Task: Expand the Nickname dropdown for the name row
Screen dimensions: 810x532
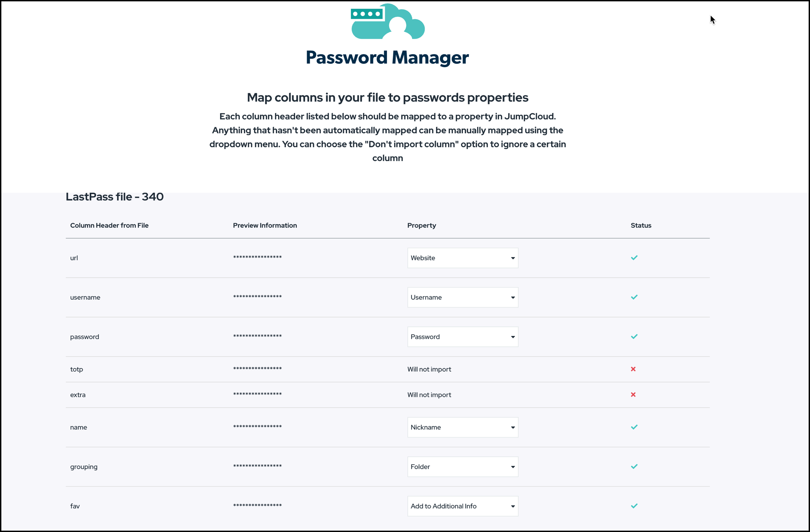Action: pyautogui.click(x=462, y=427)
